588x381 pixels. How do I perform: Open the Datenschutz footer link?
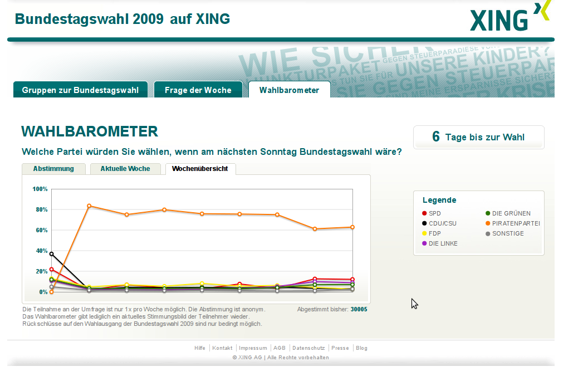(308, 348)
